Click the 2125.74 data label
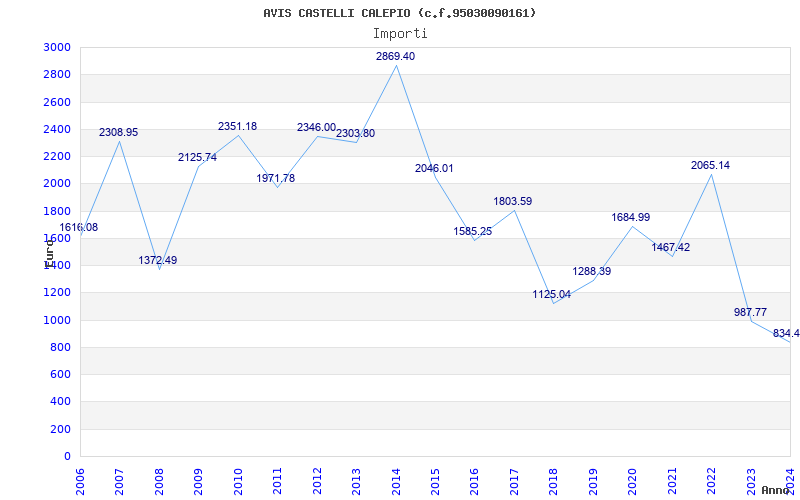 click(197, 158)
